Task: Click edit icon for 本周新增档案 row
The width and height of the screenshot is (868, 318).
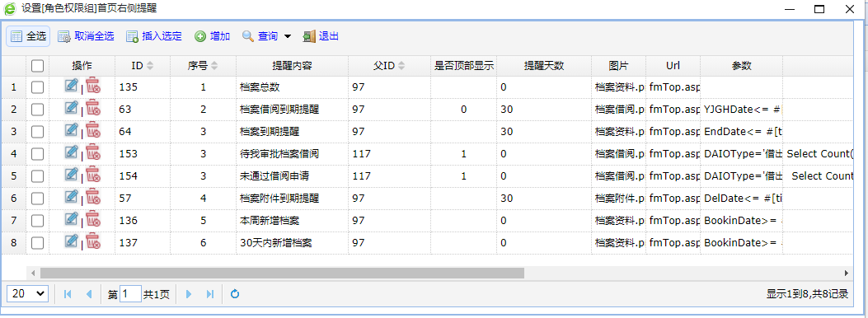Action: pos(72,218)
